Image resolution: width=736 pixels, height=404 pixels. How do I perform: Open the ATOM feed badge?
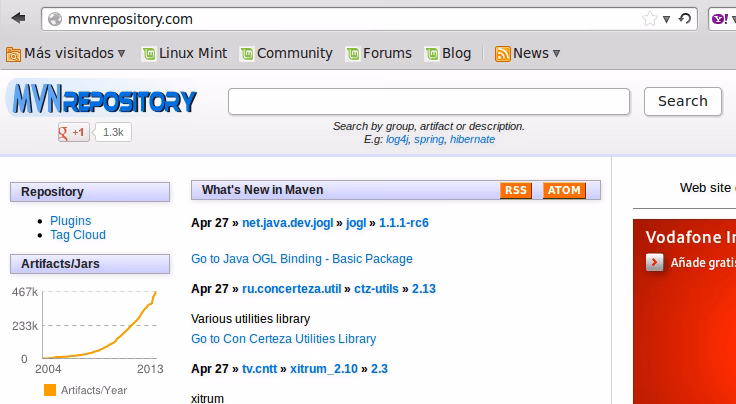pos(564,190)
